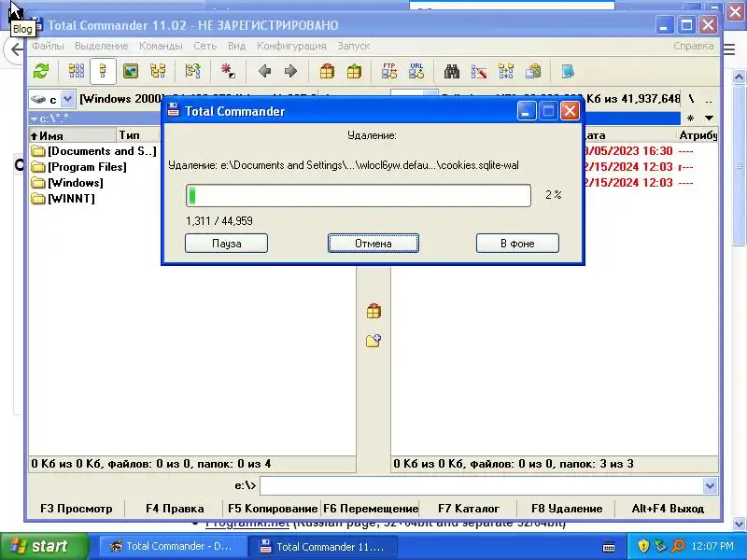
Task: Select the [Documents and S..] folder
Action: click(x=94, y=151)
